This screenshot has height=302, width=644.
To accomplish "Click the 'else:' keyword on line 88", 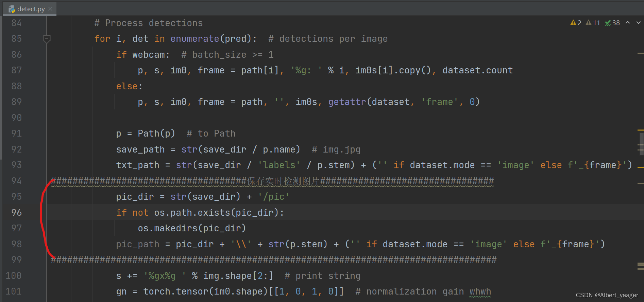I will (x=129, y=86).
